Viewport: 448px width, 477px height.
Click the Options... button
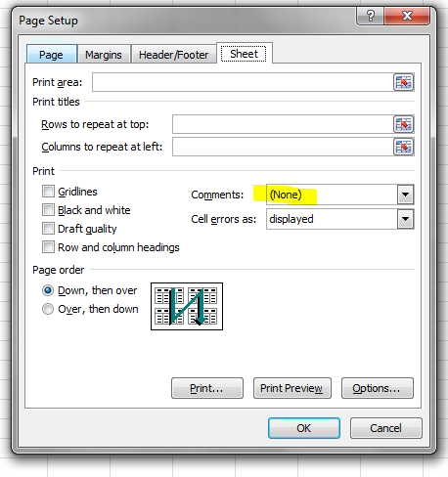click(378, 388)
